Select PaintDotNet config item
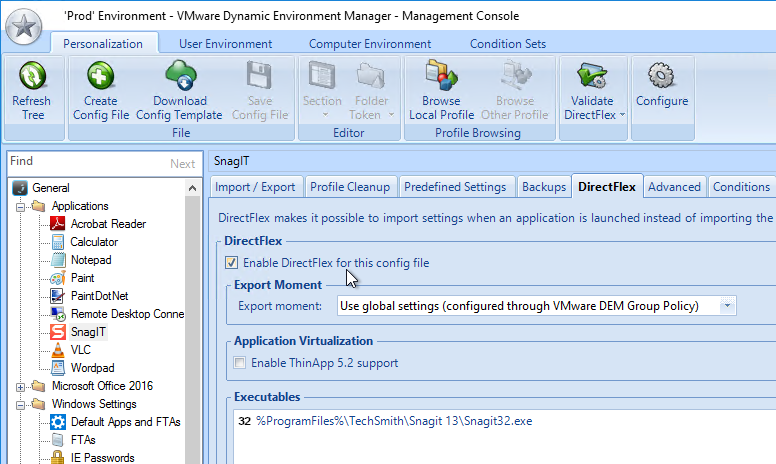 pos(99,296)
